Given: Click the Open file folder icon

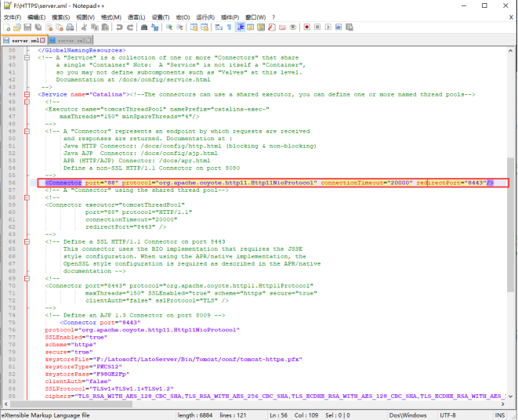Looking at the screenshot, I should point(17,27).
